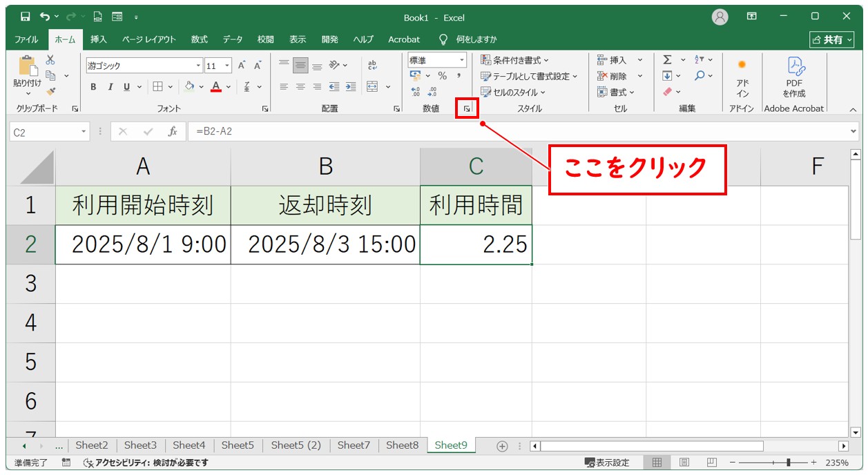Click the fill color paint bucket icon
868x475 pixels.
pos(190,86)
